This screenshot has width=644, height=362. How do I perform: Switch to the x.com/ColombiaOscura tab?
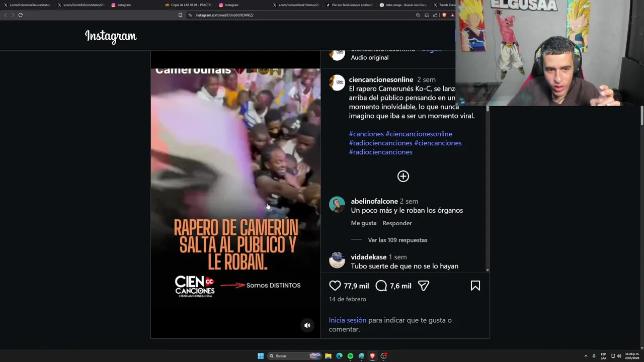pos(28,5)
